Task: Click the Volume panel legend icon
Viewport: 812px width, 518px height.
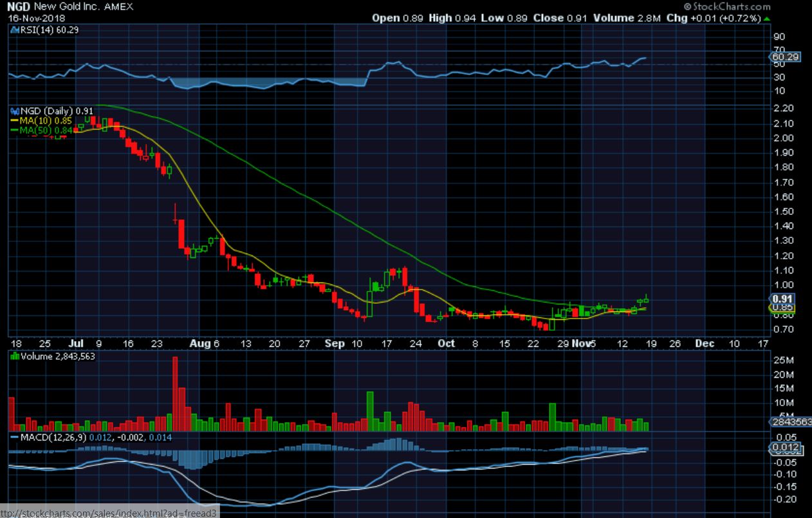Action: 14,356
